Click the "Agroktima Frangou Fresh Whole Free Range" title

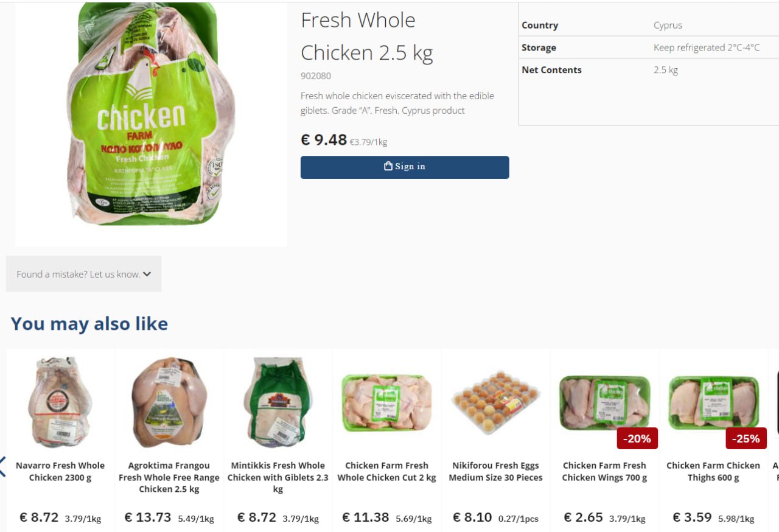coord(169,477)
